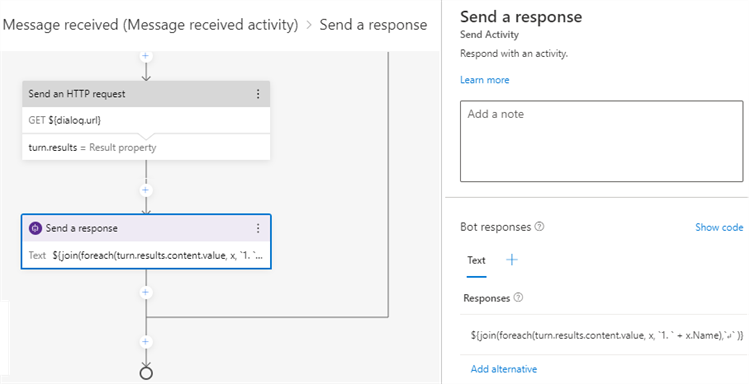Add action just above the end circle
750x384 pixels.
click(x=146, y=342)
